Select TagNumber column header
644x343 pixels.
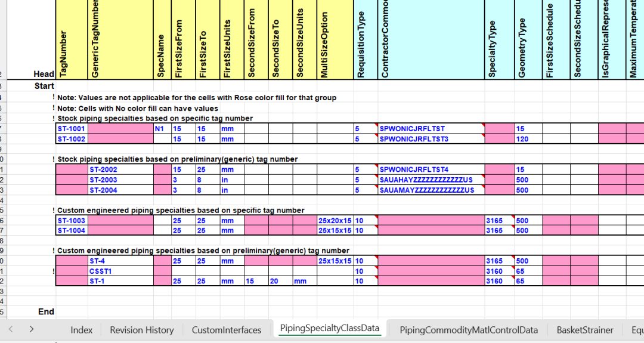(x=72, y=39)
